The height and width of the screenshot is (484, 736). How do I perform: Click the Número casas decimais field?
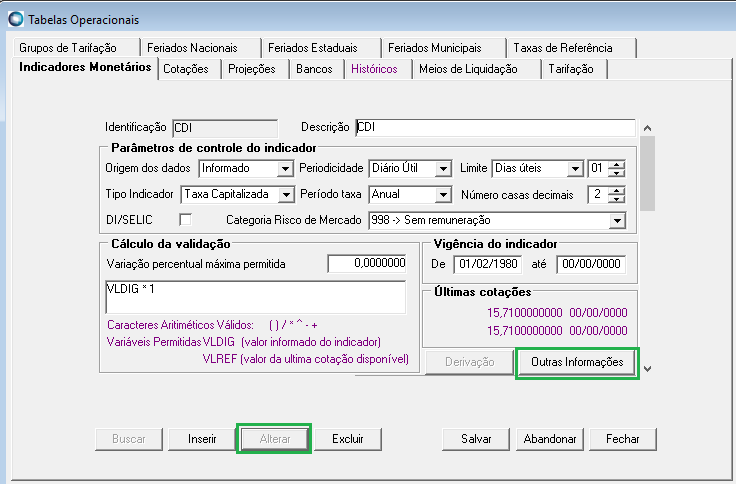pos(598,195)
